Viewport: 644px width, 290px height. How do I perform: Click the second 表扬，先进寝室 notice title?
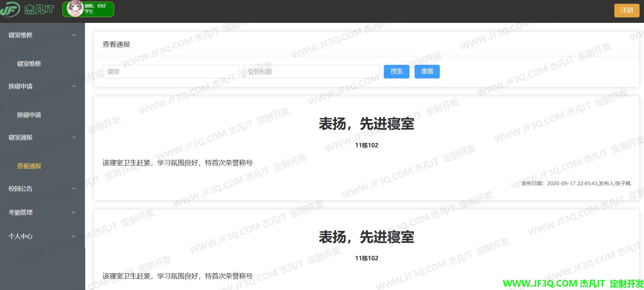pyautogui.click(x=366, y=237)
